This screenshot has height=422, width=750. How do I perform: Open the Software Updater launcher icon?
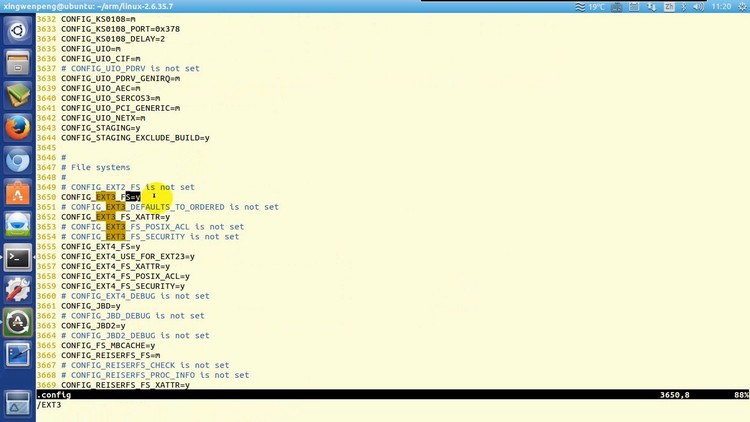click(x=18, y=323)
